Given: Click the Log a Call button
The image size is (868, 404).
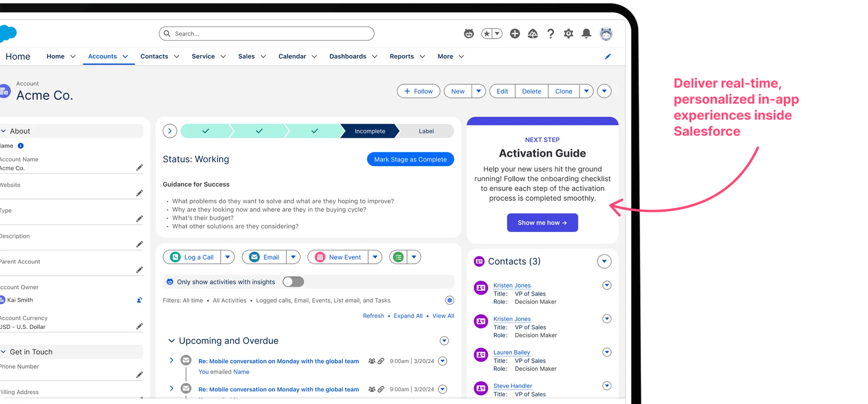Looking at the screenshot, I should (192, 257).
